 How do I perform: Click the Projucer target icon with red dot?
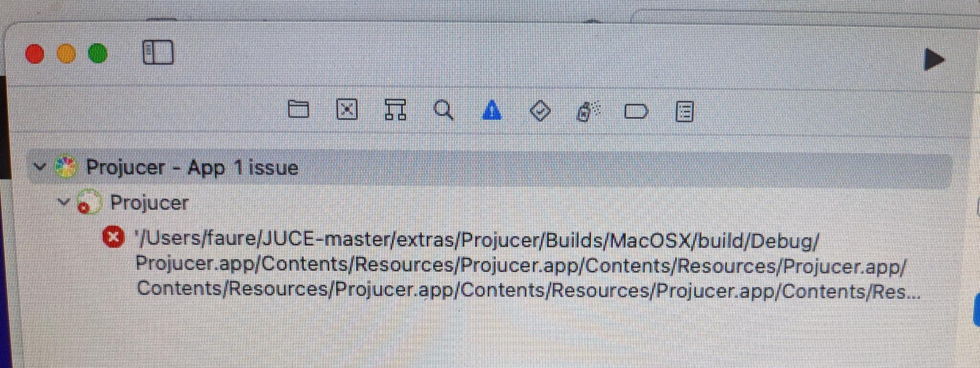pos(89,202)
